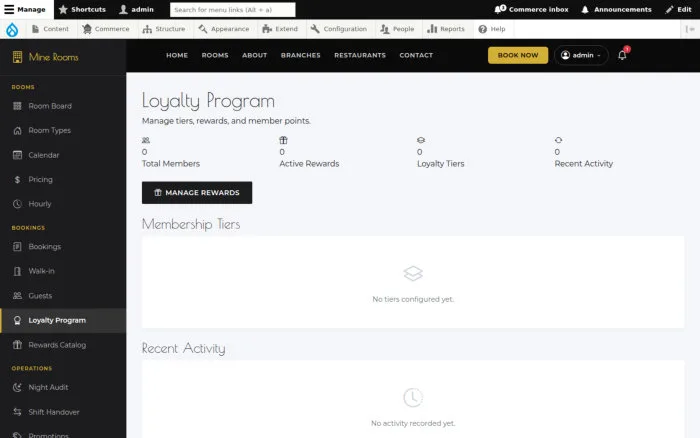Open Rewards Catalog in sidebar
The image size is (700, 438).
(x=63, y=345)
